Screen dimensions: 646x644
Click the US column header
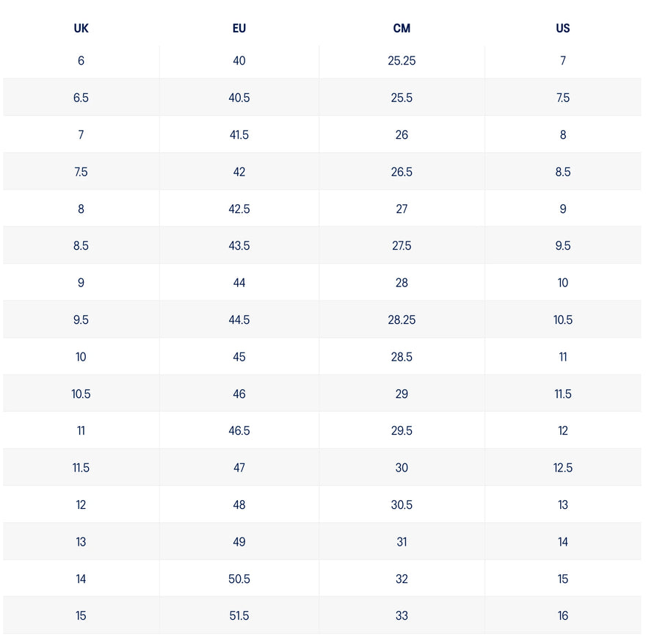563,29
